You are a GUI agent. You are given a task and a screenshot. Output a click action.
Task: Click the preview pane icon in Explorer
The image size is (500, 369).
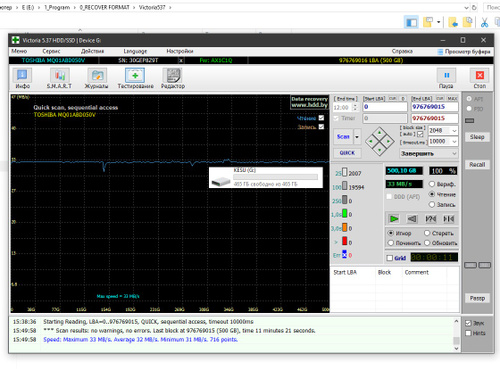[411, 22]
